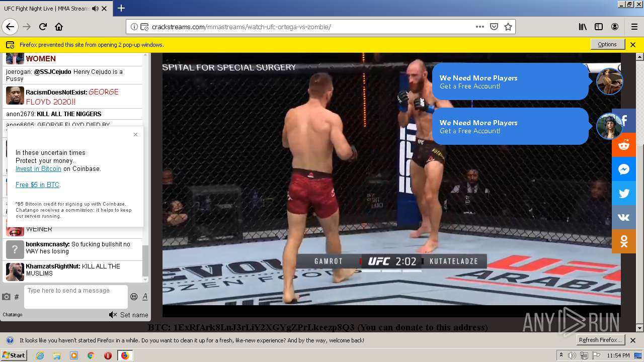The width and height of the screenshot is (644, 362).
Task: Follow the Invest in Bitcoin link
Action: [38, 168]
